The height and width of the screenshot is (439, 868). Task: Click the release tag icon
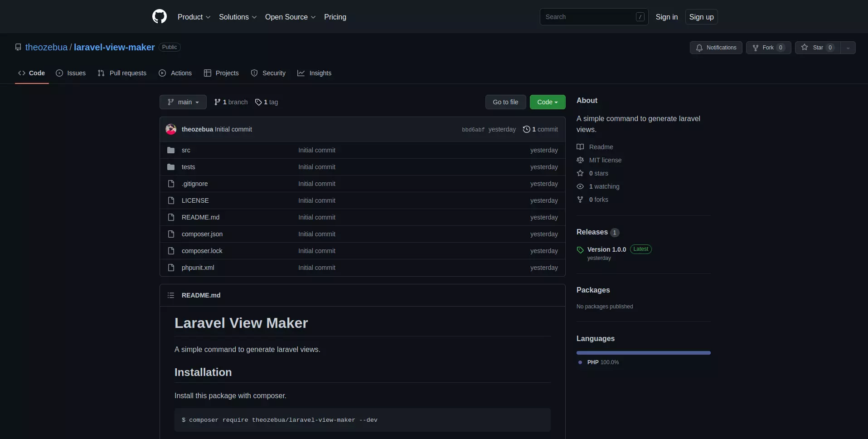[580, 250]
